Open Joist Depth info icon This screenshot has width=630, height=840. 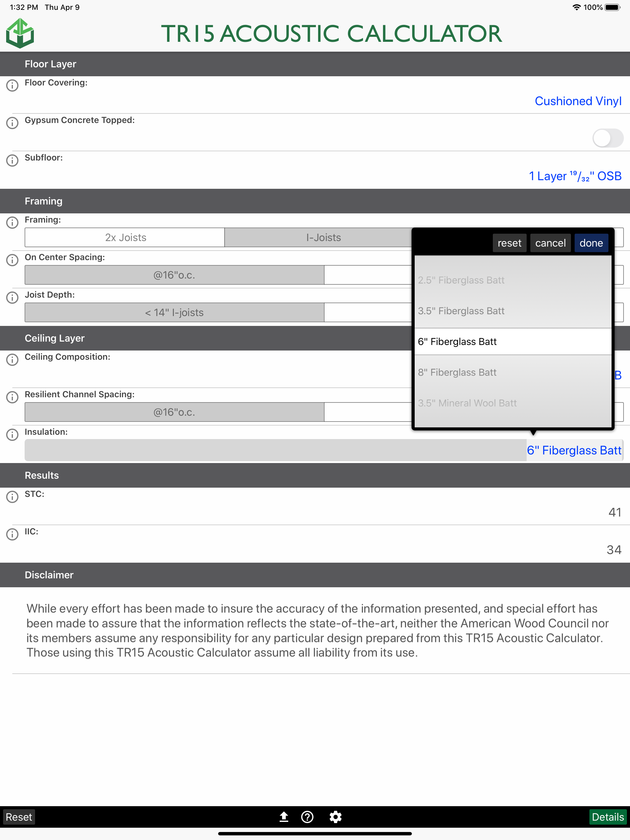click(x=12, y=298)
